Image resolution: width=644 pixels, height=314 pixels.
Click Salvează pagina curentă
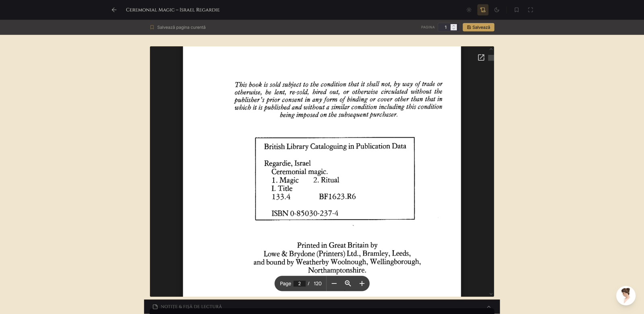point(178,27)
